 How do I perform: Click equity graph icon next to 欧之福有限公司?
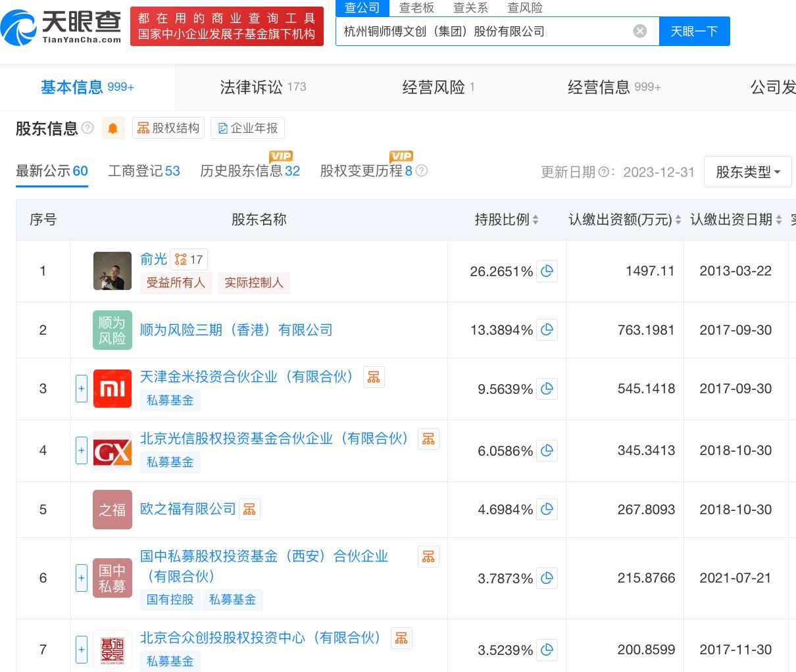(249, 509)
